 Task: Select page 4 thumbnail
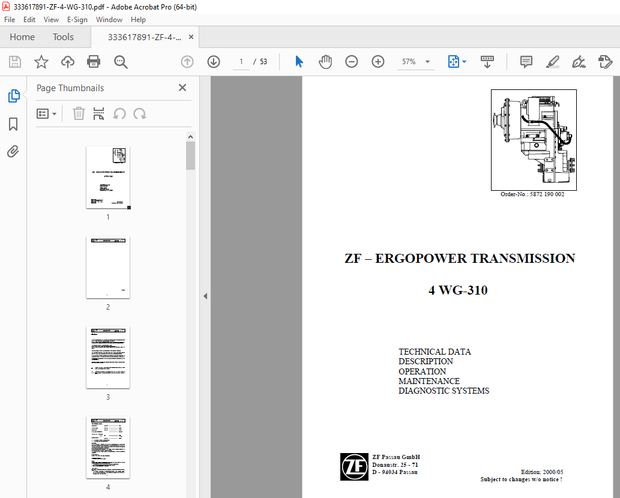tap(108, 448)
